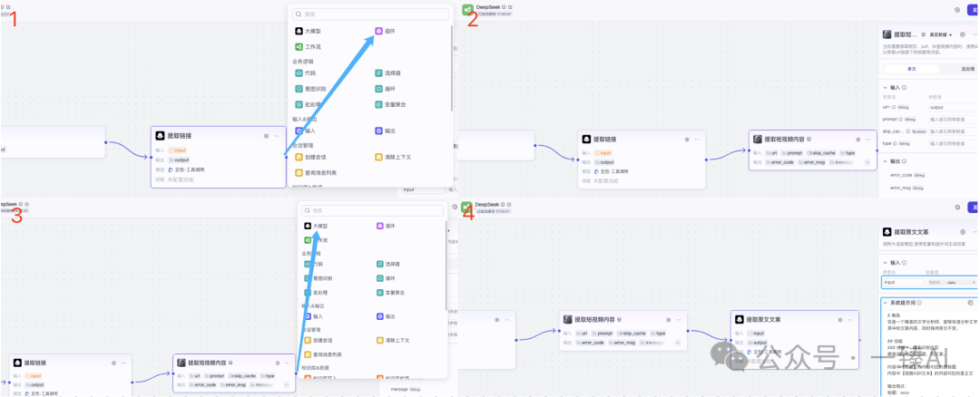Expand hidden outputs of 提取短视频内容 node in screenshot 2
Screen dimensions: 980x397
point(867,161)
